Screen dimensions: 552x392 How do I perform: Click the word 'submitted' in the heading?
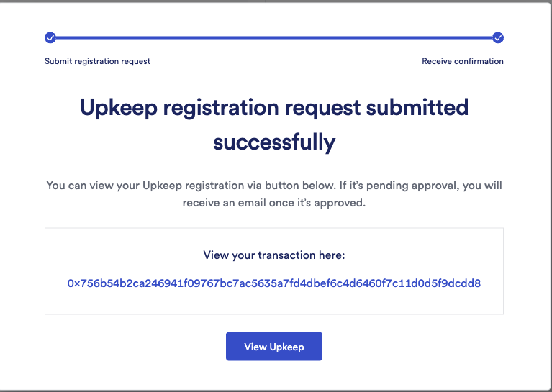coord(417,107)
